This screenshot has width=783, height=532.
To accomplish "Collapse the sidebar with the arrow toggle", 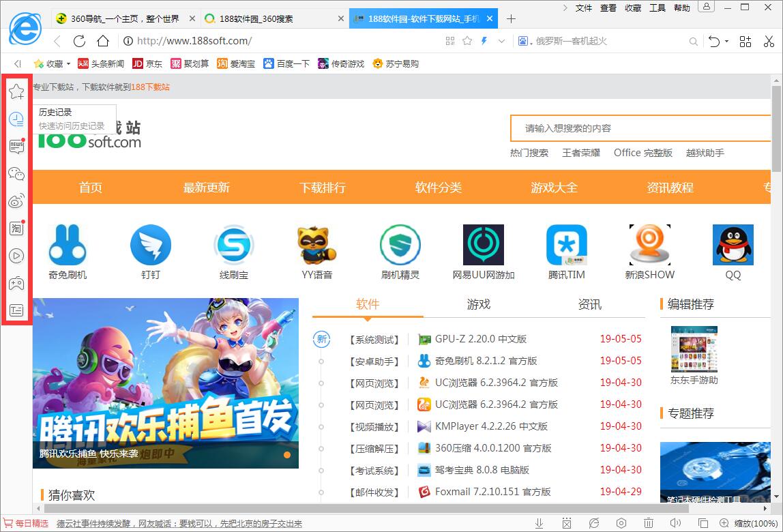I will tap(18, 63).
